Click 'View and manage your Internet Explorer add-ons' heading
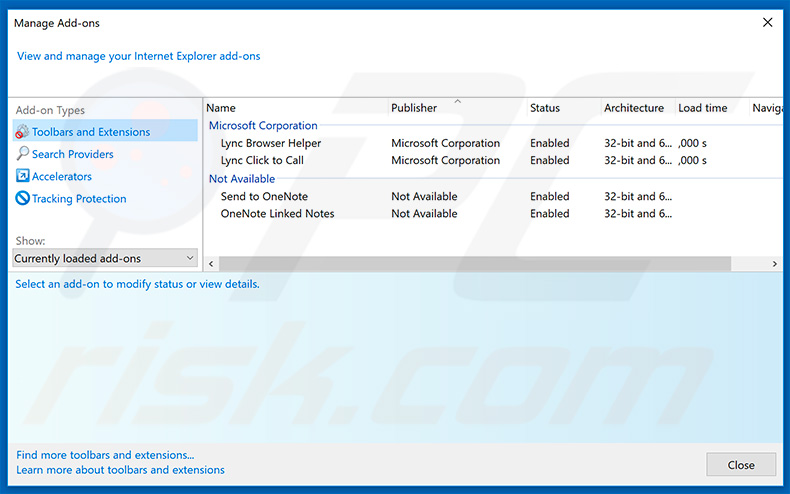The width and height of the screenshot is (790, 494). (139, 56)
